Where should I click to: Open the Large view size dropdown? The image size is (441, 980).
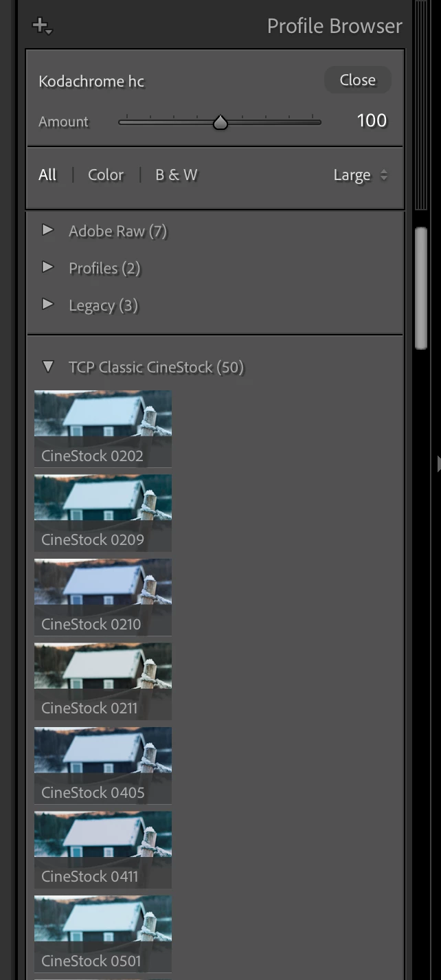point(361,175)
